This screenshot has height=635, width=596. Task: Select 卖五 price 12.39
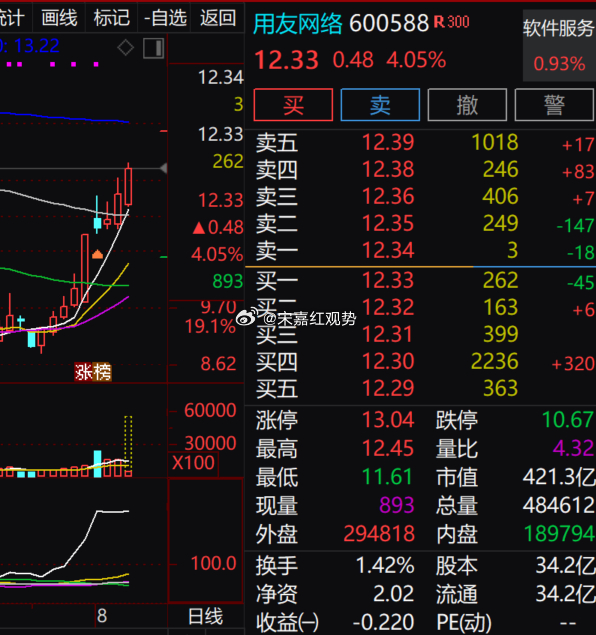point(388,143)
